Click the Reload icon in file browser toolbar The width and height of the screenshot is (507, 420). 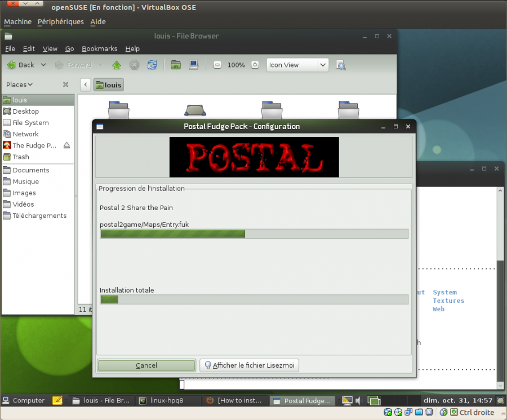tap(152, 65)
